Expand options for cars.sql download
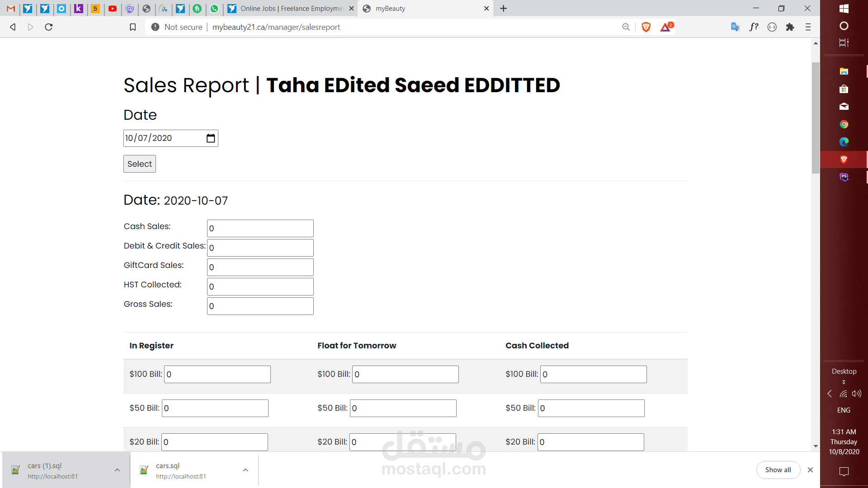This screenshot has height=488, width=868. pos(245,470)
